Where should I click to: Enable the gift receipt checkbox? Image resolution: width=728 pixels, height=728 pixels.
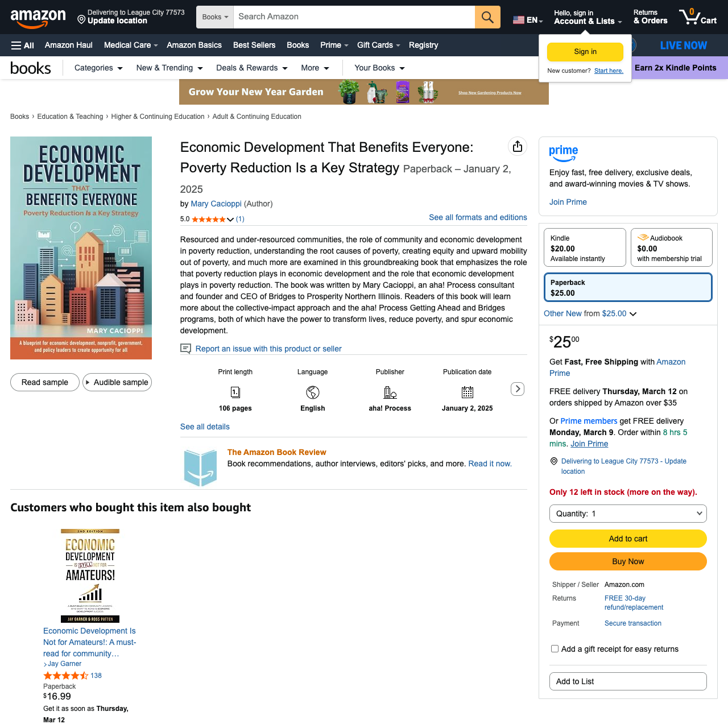click(555, 649)
